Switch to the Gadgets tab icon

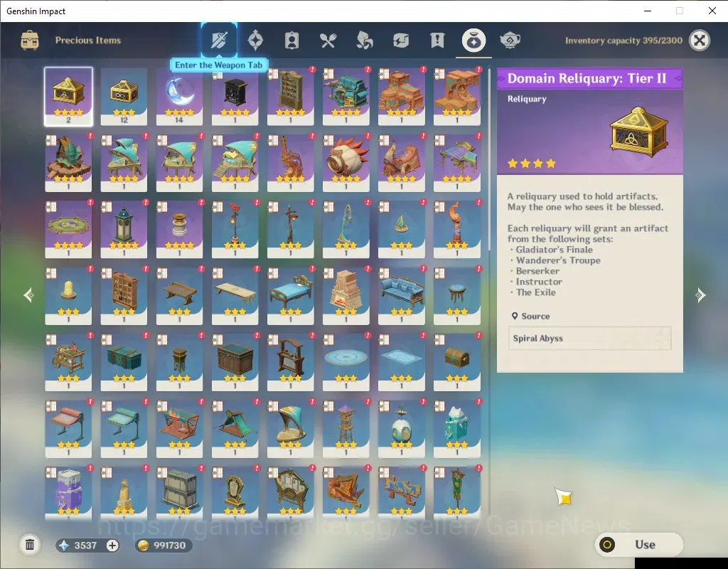coord(401,41)
